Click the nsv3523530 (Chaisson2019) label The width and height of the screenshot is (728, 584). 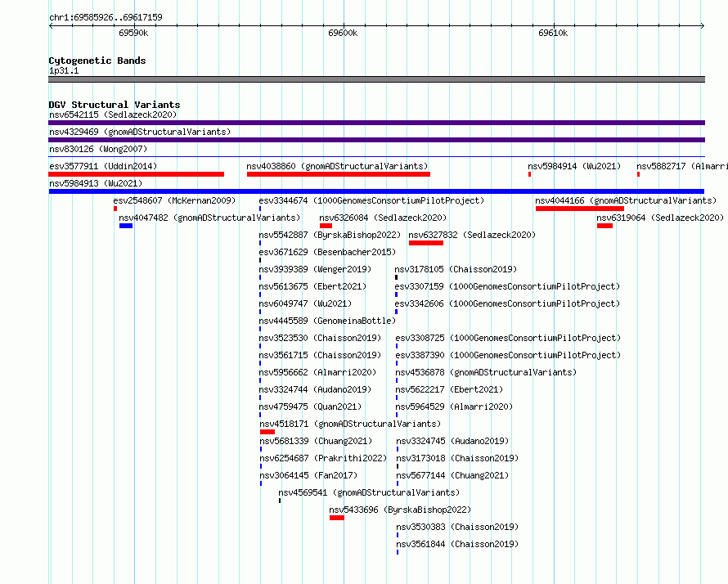pos(320,338)
